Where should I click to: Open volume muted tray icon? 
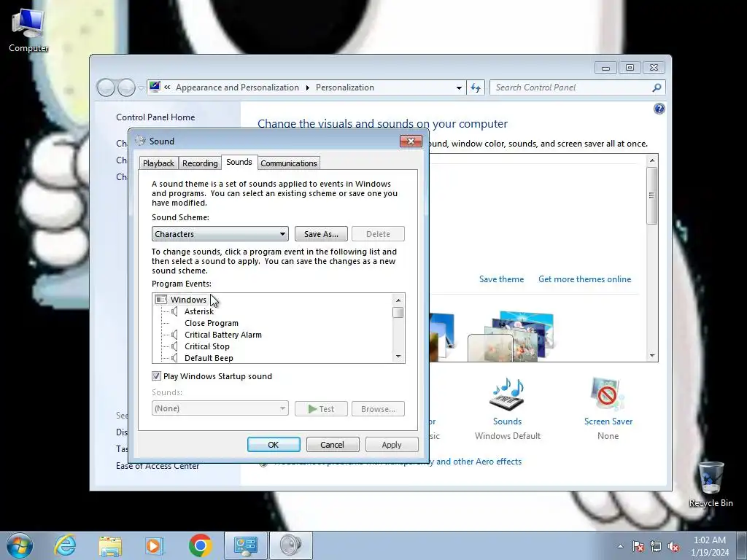click(x=673, y=547)
